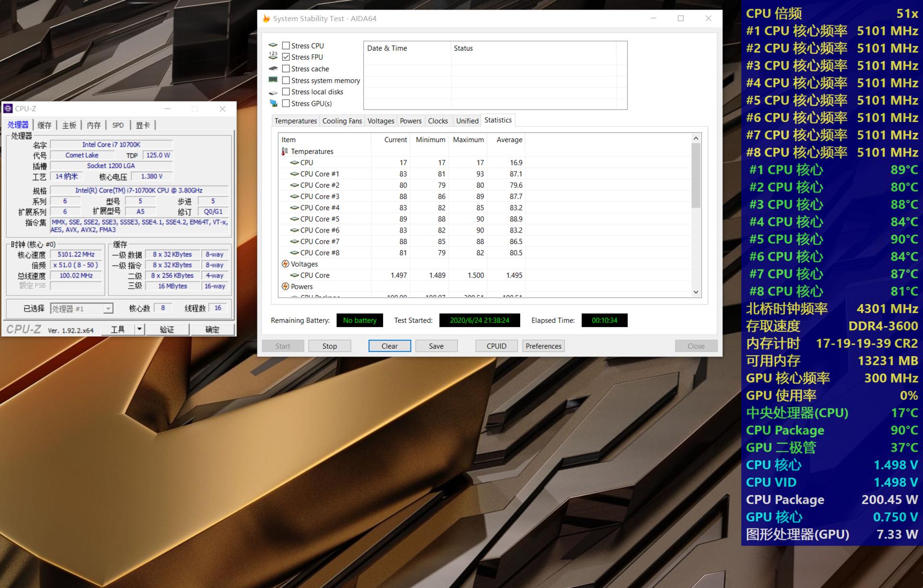Uncheck the Stress FPU checkbox

286,57
